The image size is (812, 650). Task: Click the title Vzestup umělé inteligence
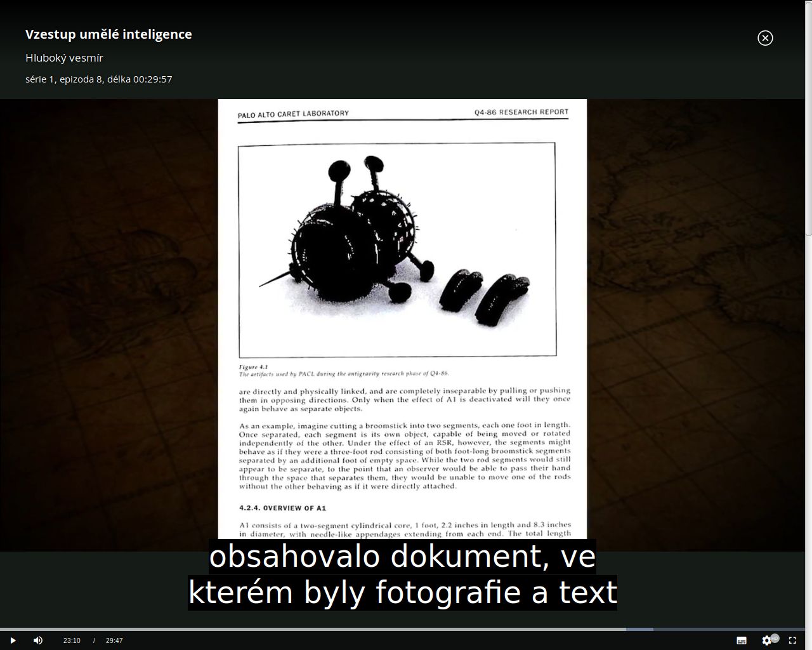108,34
